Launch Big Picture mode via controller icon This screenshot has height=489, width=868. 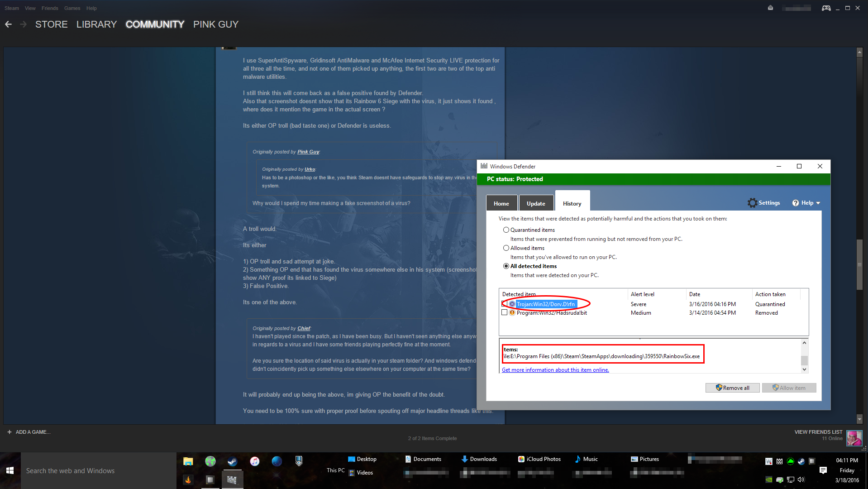(826, 8)
